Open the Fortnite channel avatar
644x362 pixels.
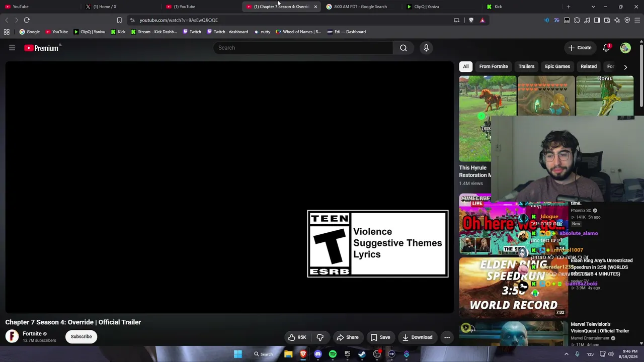[x=12, y=336]
